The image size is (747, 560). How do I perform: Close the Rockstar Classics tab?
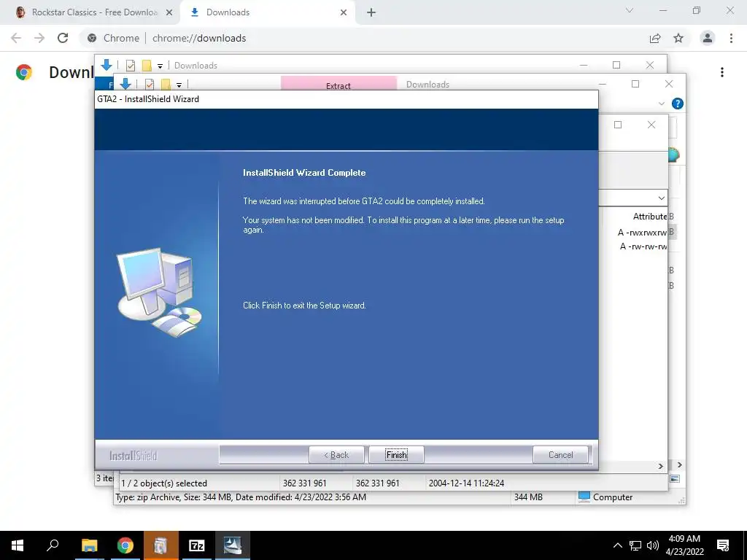tap(169, 13)
